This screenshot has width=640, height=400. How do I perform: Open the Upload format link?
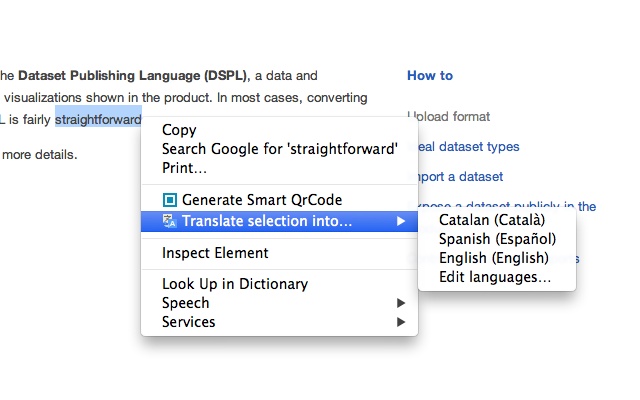tap(448, 117)
